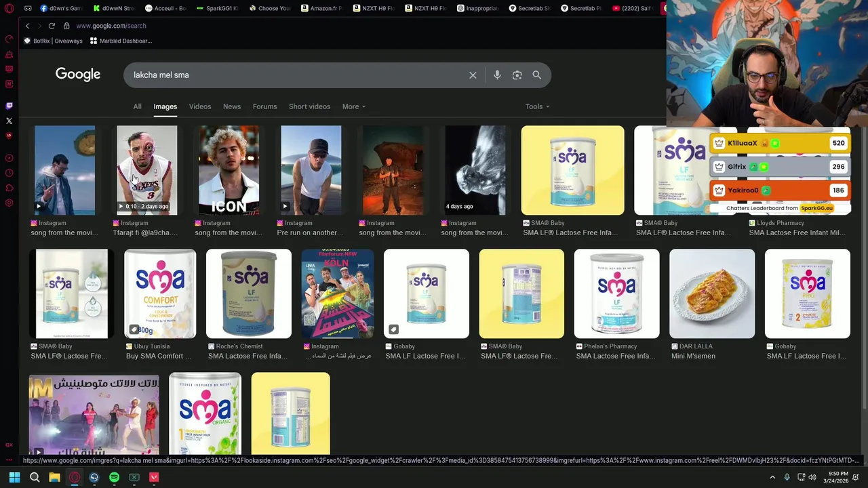Click Yakiroo0 leaderboard entry
The image size is (868, 488).
point(779,190)
